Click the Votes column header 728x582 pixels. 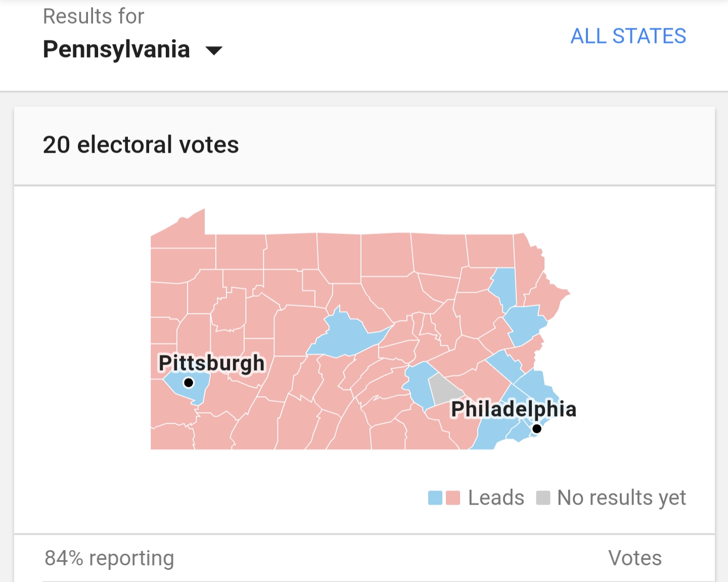click(x=634, y=558)
